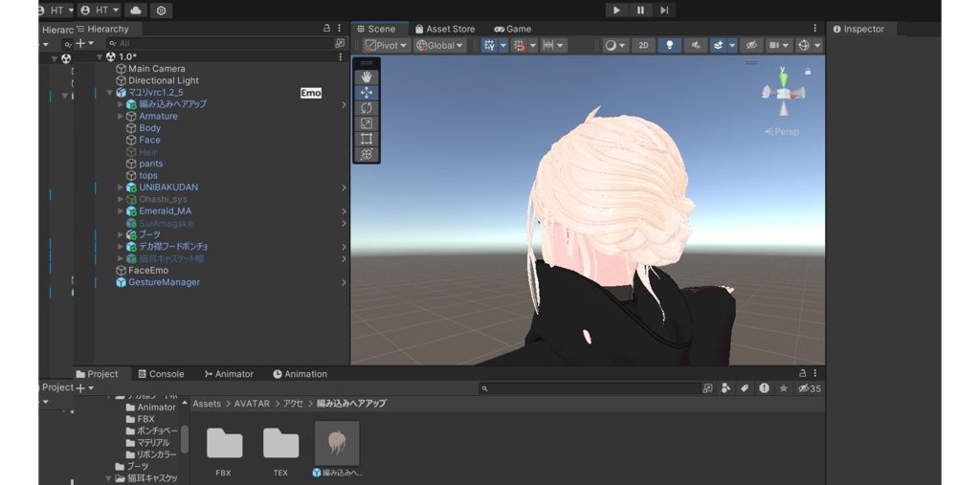Select the Scale tool

(367, 123)
